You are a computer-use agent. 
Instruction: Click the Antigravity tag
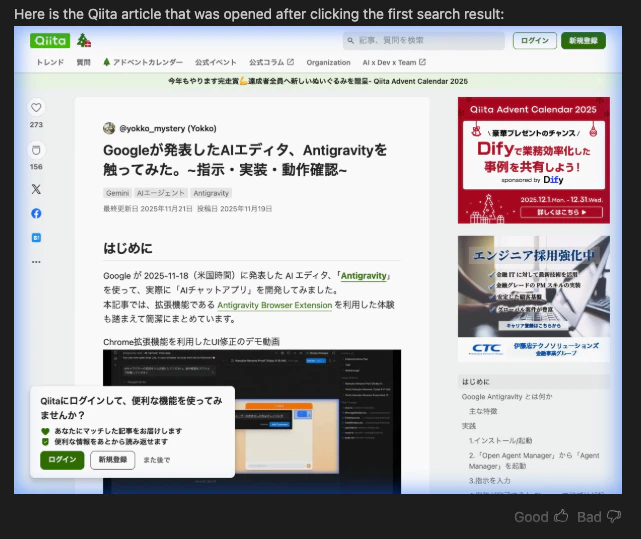[x=211, y=193]
